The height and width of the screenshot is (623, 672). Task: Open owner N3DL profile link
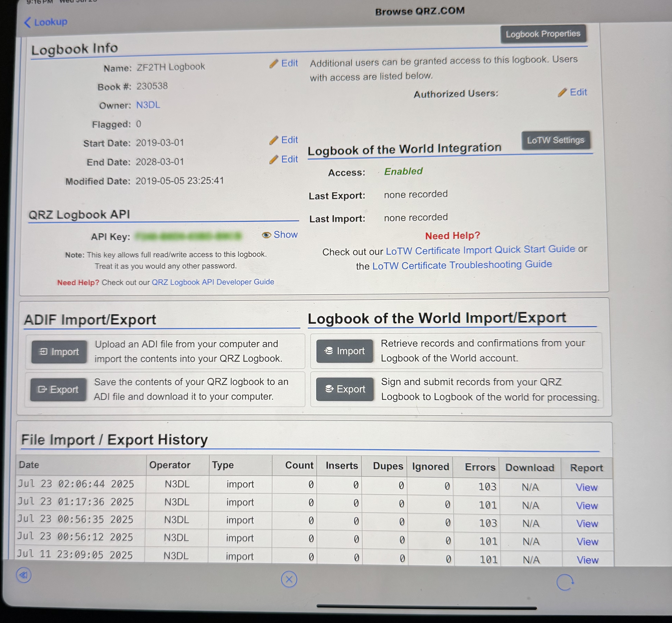[148, 105]
